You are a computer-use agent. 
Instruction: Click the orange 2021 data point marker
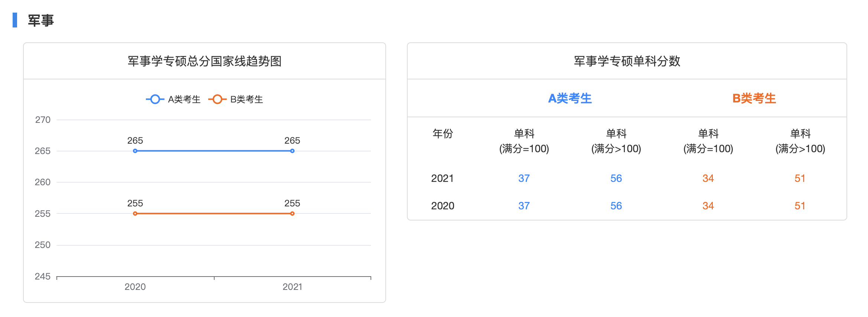pyautogui.click(x=292, y=214)
